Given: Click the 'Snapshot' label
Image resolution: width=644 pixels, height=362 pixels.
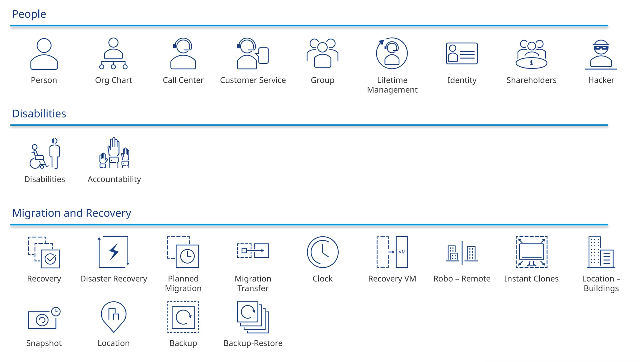Looking at the screenshot, I should (44, 343).
